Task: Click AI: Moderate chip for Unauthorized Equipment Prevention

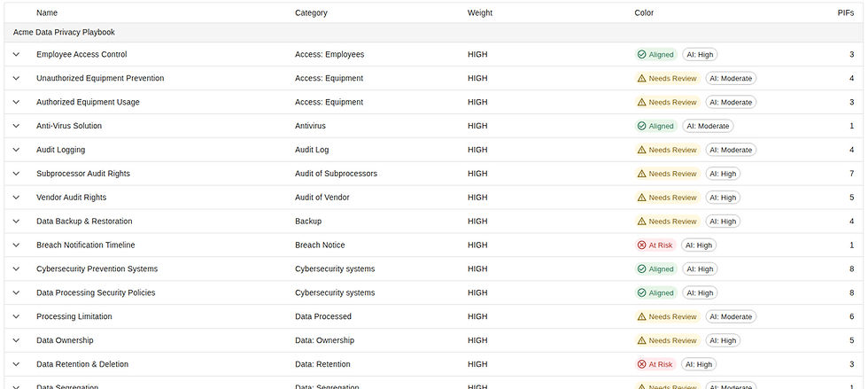Action: point(731,78)
